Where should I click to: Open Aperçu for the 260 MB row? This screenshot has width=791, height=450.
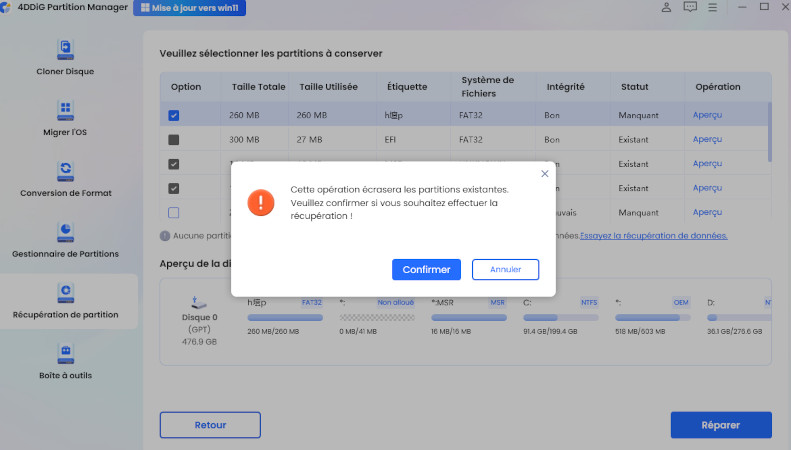[x=707, y=115]
